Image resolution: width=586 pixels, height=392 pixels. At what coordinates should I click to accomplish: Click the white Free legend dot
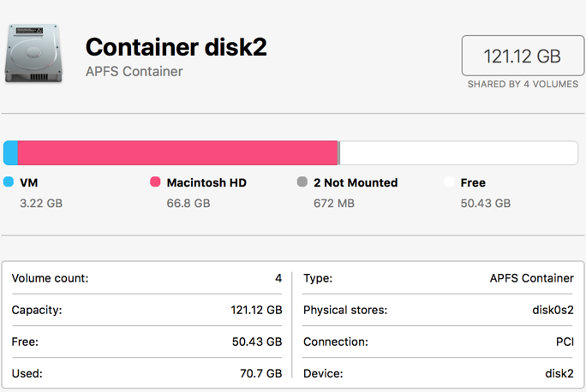[x=449, y=182]
